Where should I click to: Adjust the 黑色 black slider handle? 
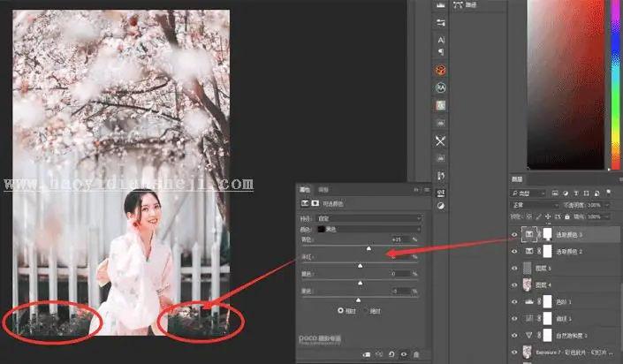pos(358,300)
